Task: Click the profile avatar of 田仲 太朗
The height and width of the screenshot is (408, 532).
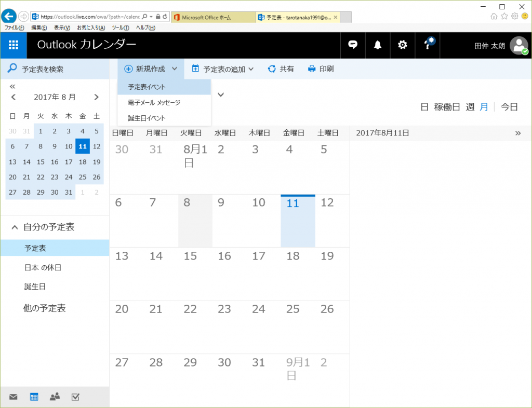Action: [519, 45]
